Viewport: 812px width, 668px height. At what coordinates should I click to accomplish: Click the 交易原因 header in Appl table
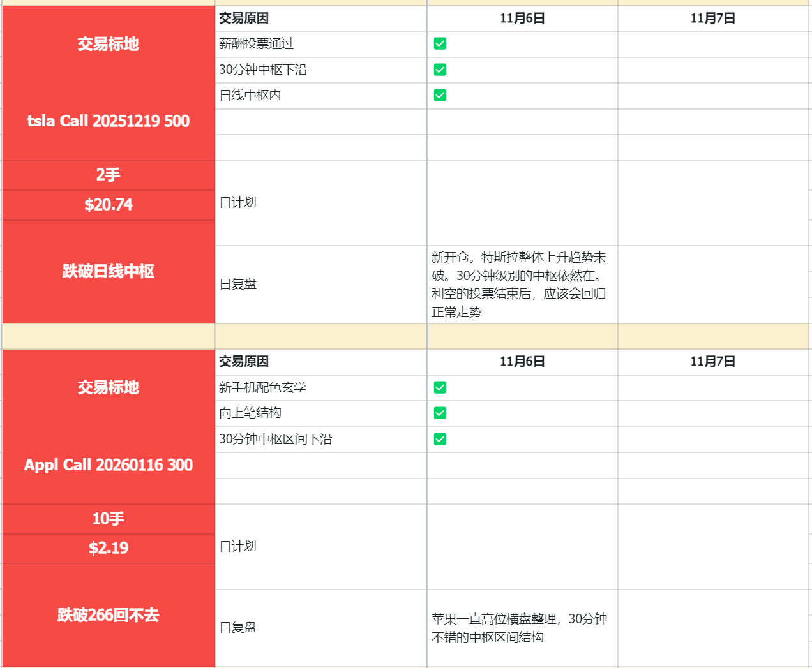click(321, 362)
